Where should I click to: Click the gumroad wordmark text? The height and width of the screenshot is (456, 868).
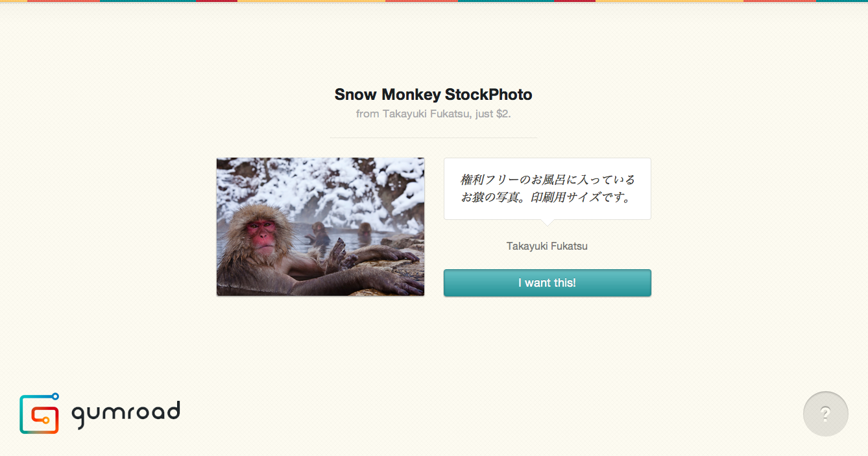point(125,414)
